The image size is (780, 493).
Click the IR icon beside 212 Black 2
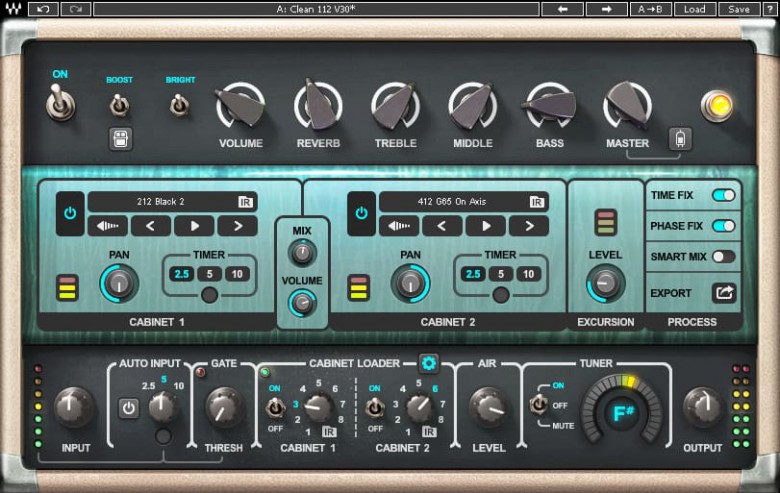click(x=245, y=202)
